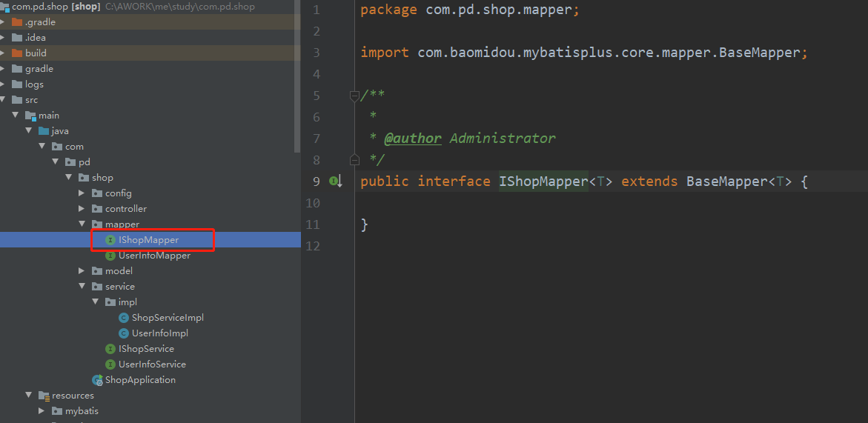Click line number 9 in the gutter
Image resolution: width=868 pixels, height=423 pixels.
[x=316, y=181]
